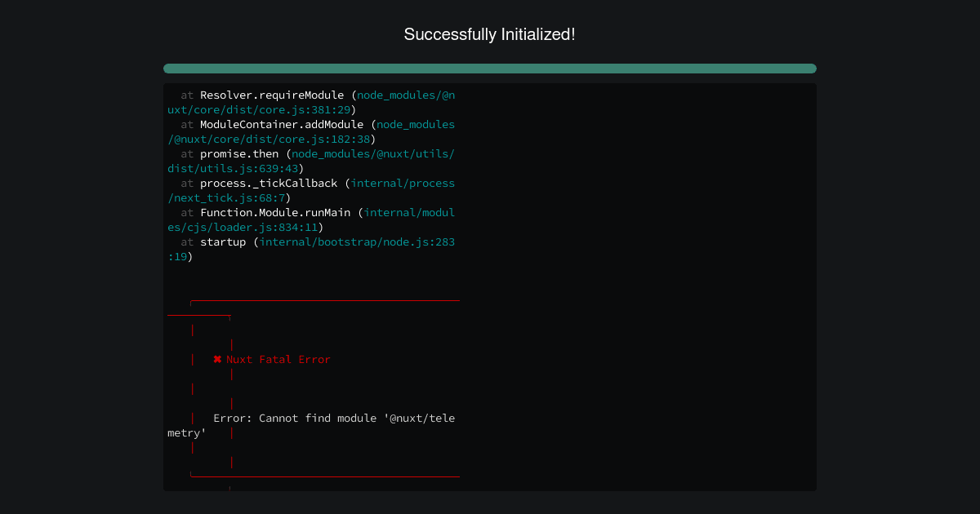Select the 'Nuxt Fatal Error' text
Image resolution: width=980 pixels, height=514 pixels.
(278, 360)
